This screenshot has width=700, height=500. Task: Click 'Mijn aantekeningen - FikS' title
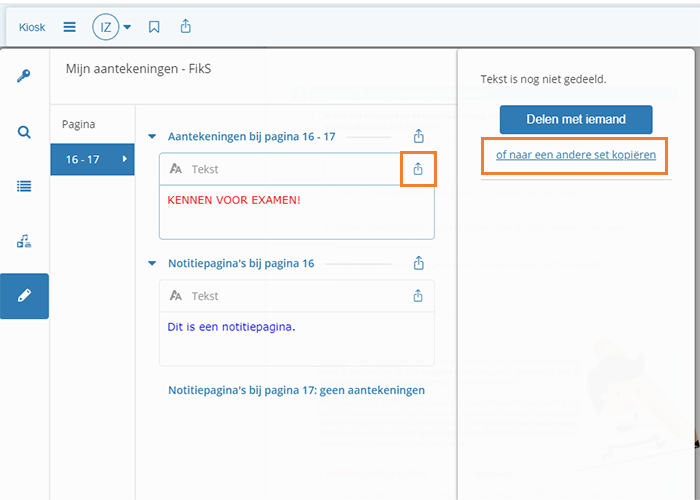(x=138, y=69)
